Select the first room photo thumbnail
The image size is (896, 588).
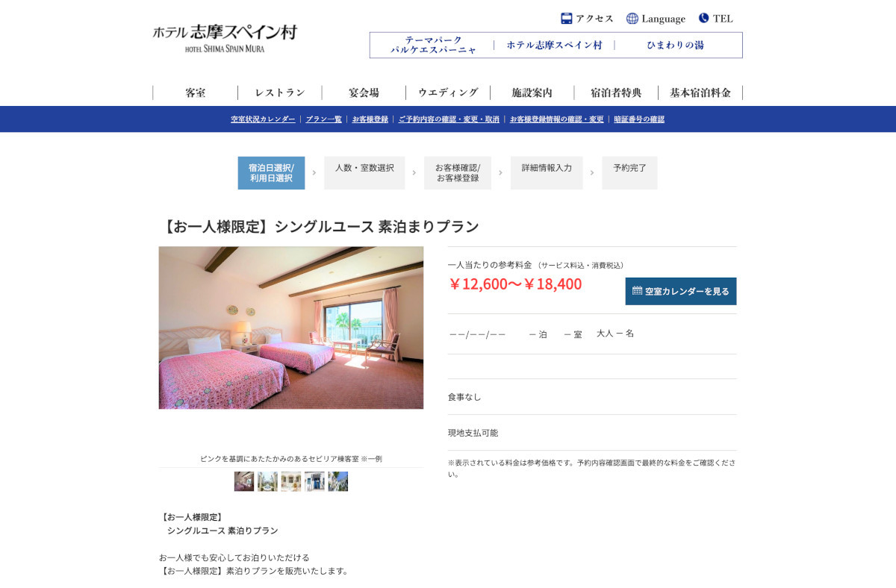[244, 481]
